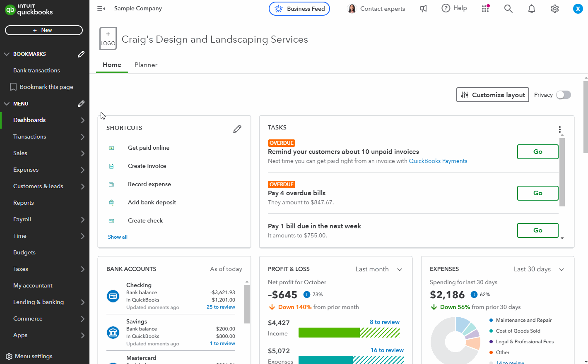Click Go for unpaid invoices reminder
Screen dimensions: 588x364
[538, 152]
